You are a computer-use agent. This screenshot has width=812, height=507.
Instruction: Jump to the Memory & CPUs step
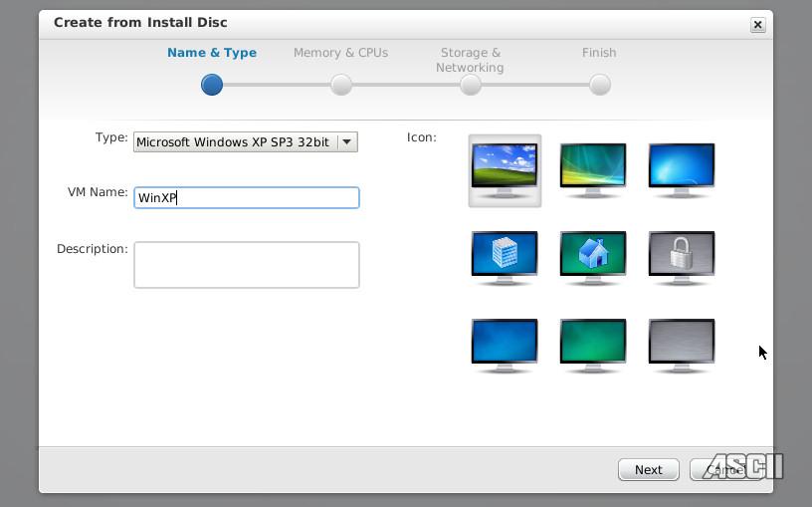(341, 85)
